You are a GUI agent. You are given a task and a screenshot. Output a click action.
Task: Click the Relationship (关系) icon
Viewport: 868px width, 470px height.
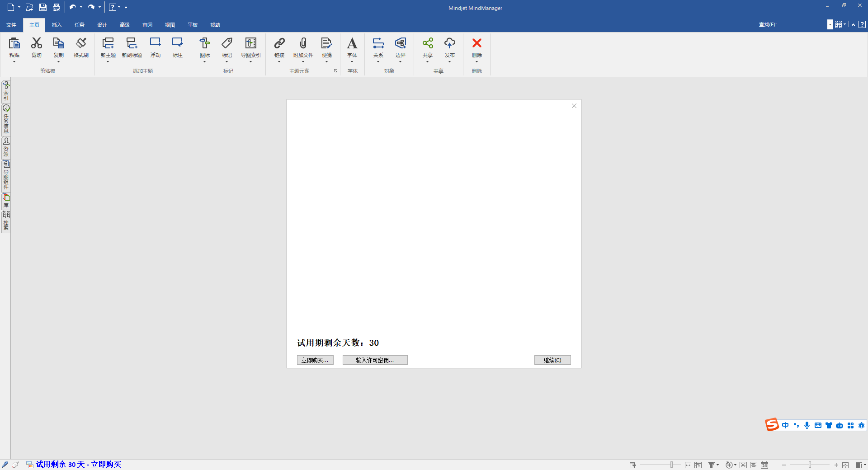[378, 43]
